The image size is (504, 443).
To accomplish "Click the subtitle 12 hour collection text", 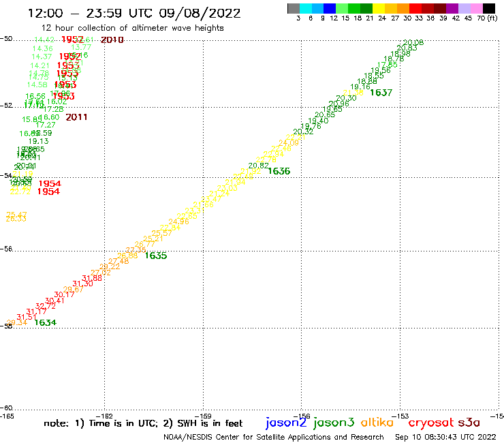I will (132, 28).
